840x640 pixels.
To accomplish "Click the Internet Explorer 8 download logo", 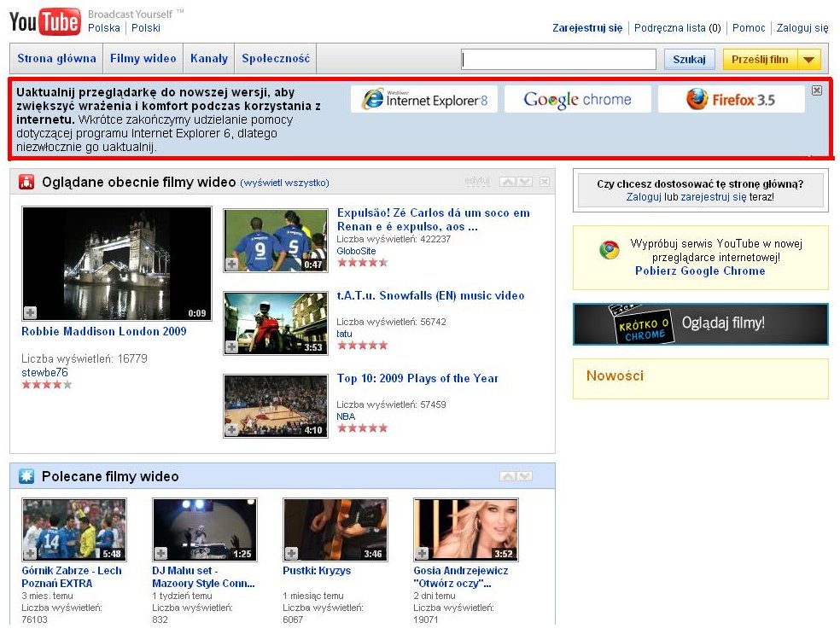I will [x=424, y=99].
